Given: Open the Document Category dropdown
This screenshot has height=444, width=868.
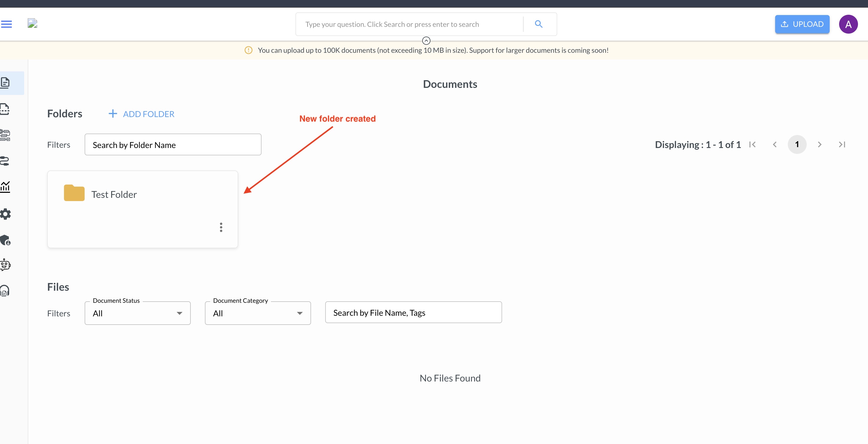Looking at the screenshot, I should tap(258, 313).
